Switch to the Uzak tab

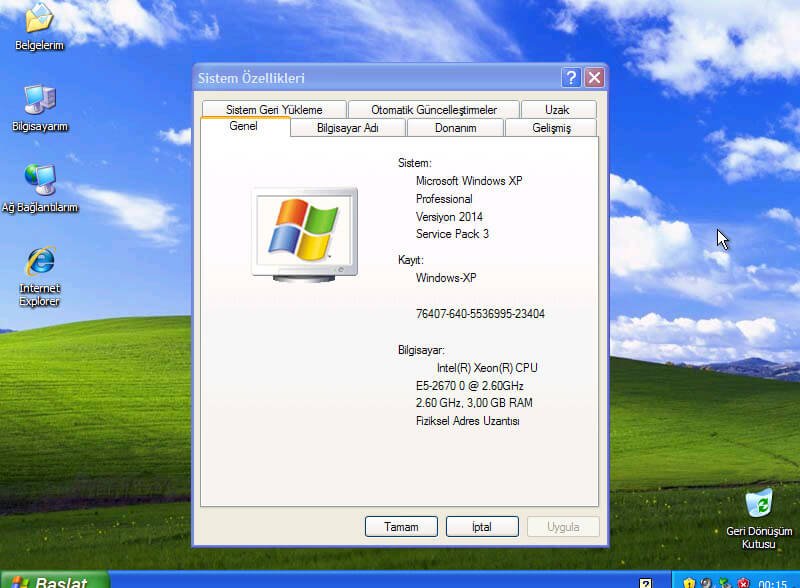pos(557,110)
